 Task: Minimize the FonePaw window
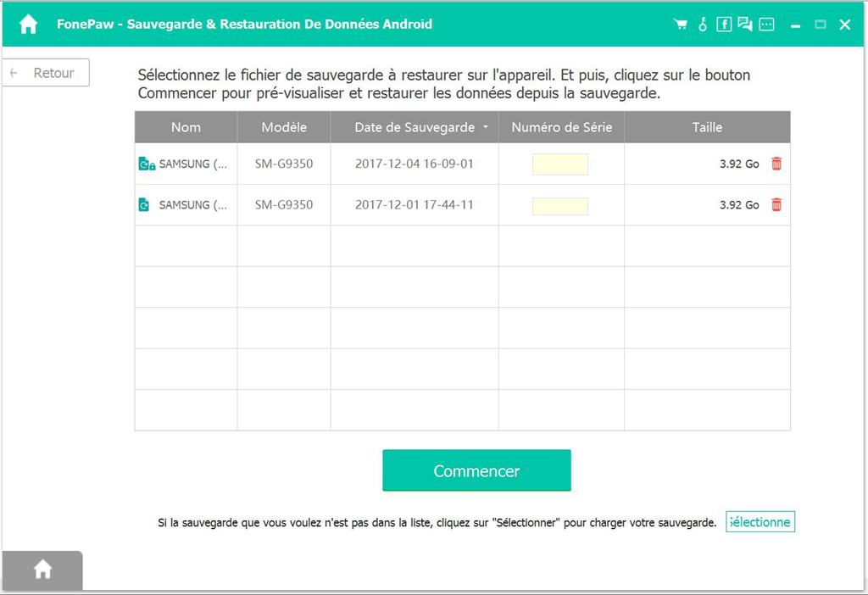tap(795, 25)
